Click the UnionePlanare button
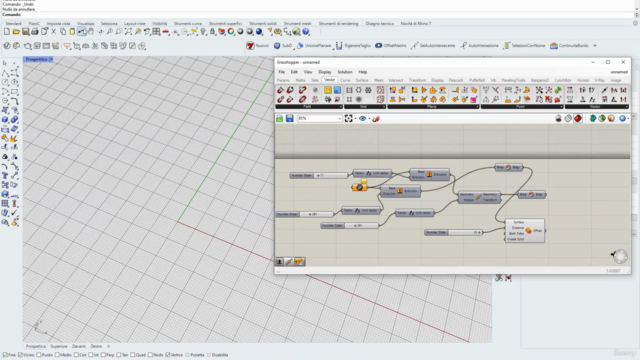This screenshot has width=640, height=360. (314, 46)
